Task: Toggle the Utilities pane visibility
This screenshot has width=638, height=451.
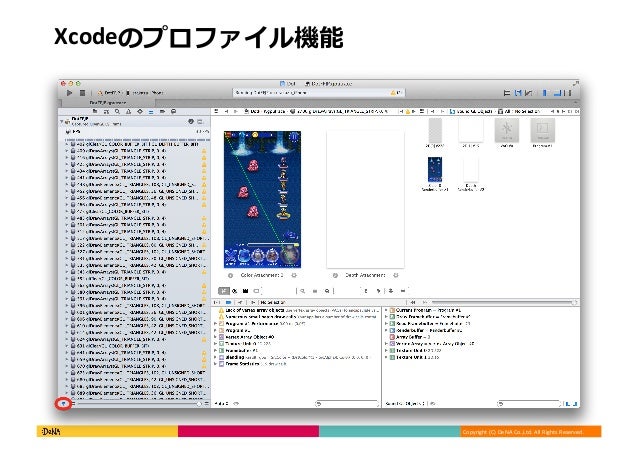Action: coord(568,93)
